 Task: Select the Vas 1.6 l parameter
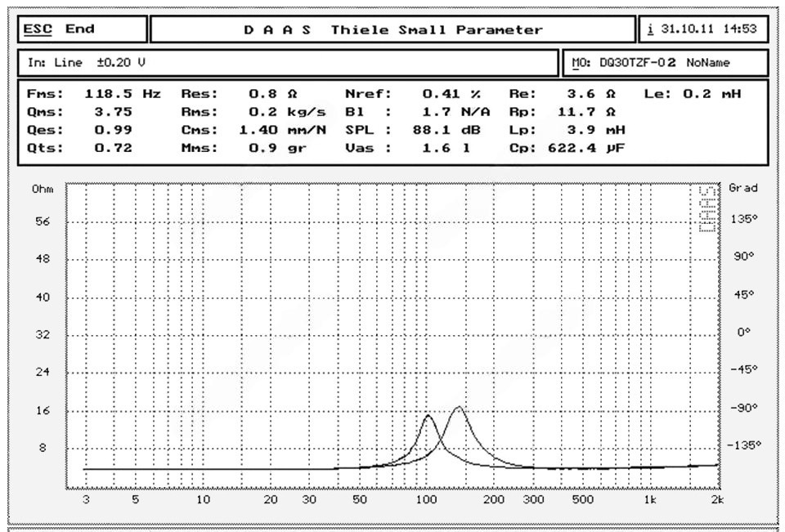pyautogui.click(x=409, y=148)
